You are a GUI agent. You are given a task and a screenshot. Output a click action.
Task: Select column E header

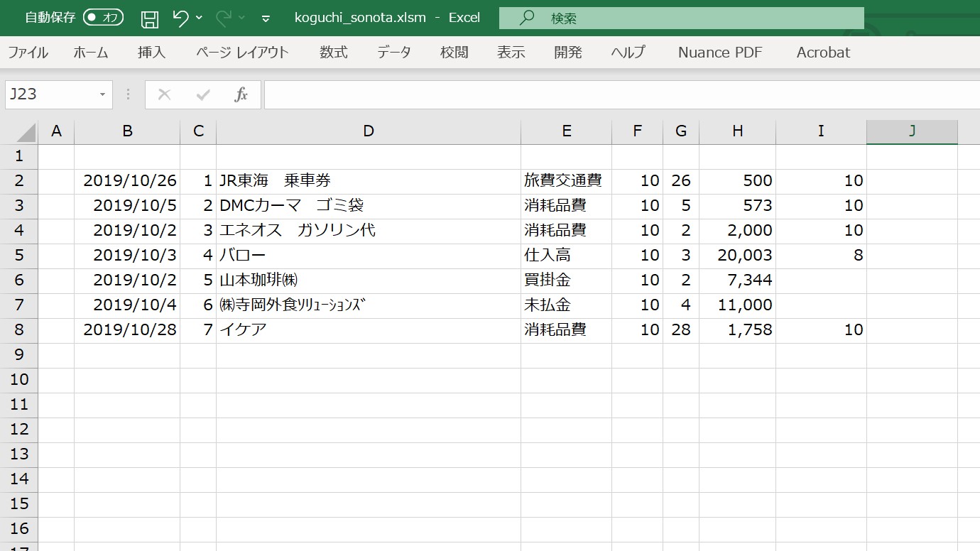566,131
